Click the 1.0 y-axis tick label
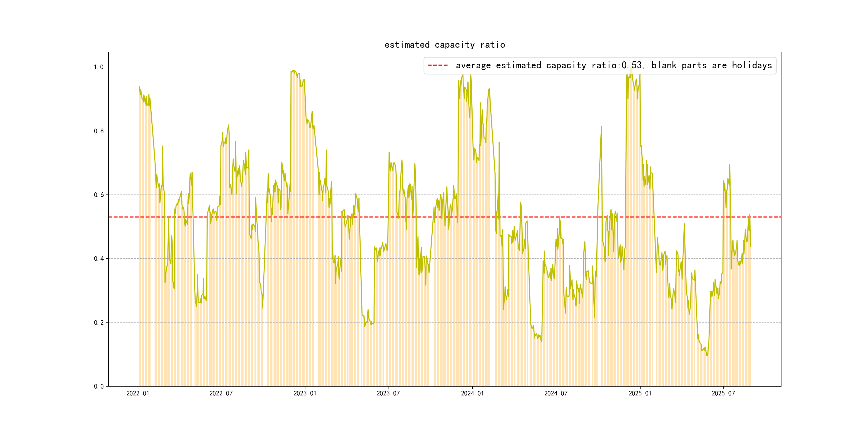Viewport: 868px width, 434px height. tap(98, 67)
